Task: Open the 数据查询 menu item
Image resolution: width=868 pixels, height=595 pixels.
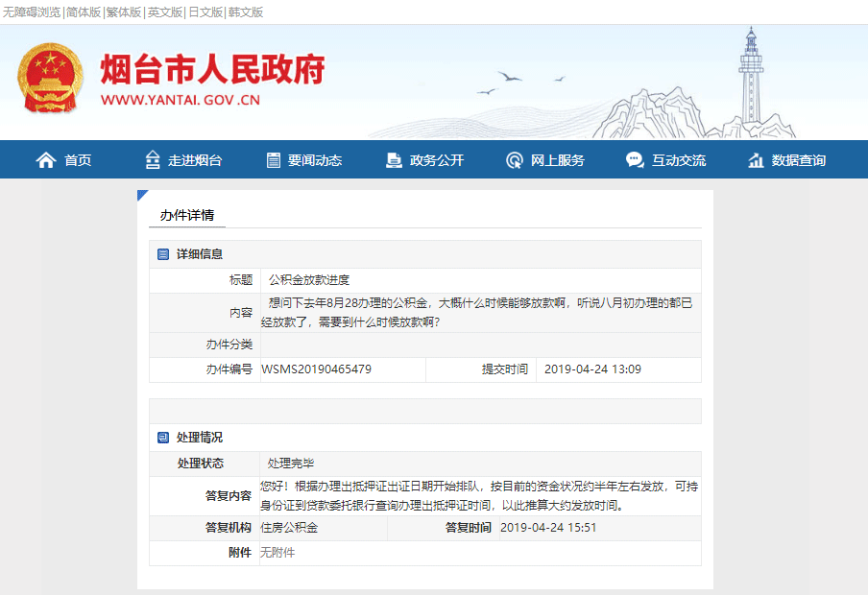Action: click(x=799, y=160)
